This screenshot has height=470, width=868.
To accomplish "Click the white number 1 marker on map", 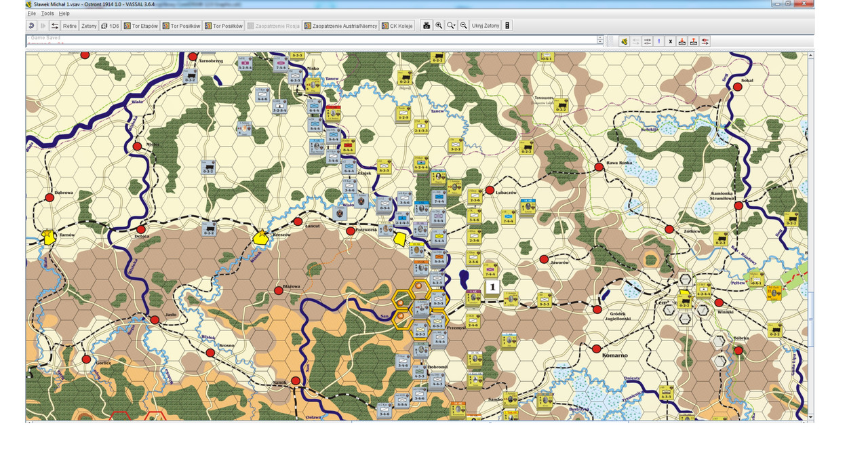I will (x=493, y=287).
